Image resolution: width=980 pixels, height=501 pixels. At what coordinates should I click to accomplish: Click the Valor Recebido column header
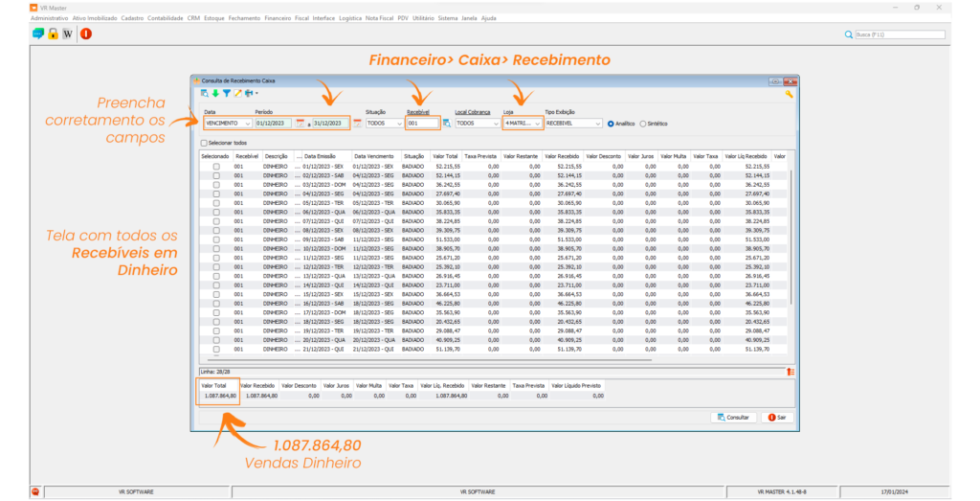pos(562,156)
